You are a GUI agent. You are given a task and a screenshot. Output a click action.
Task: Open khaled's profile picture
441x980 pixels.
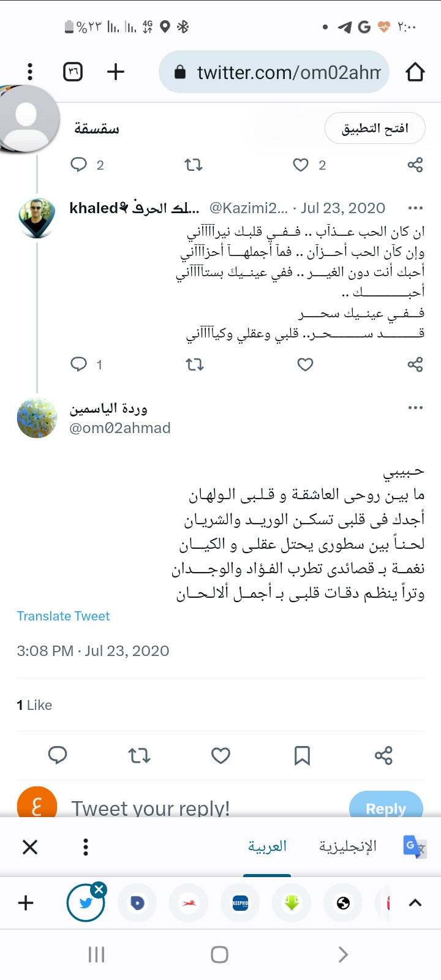coord(37,218)
